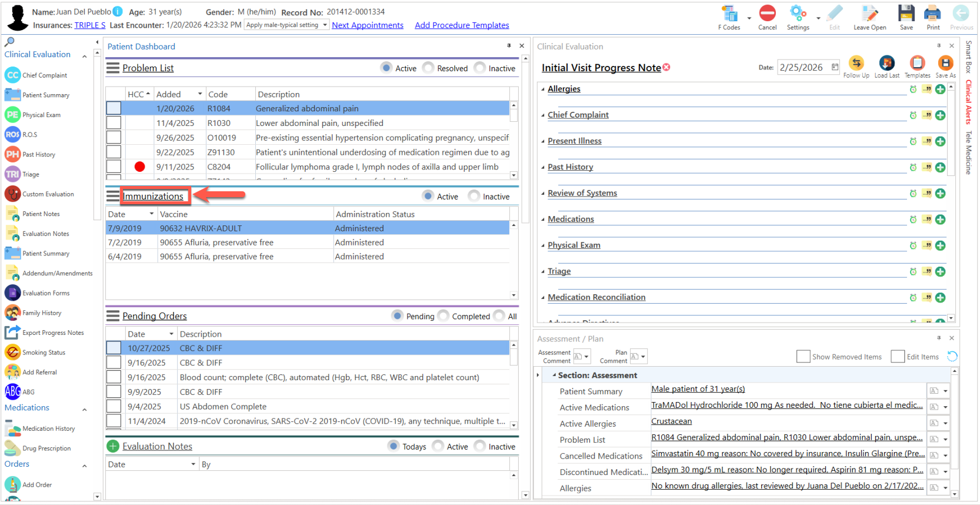Image resolution: width=980 pixels, height=505 pixels.
Task: Open Physical Exam in sidebar
Action: click(x=33, y=115)
